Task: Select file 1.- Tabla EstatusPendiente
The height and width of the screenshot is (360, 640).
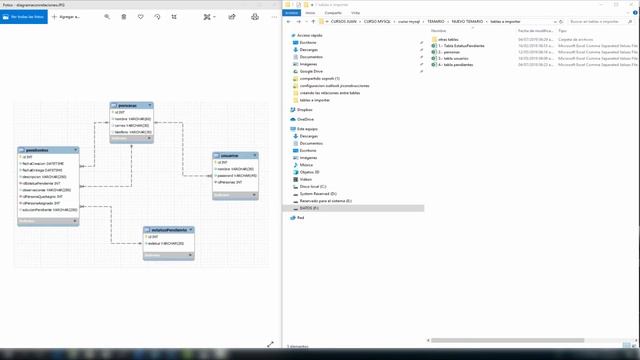Action: pos(461,46)
